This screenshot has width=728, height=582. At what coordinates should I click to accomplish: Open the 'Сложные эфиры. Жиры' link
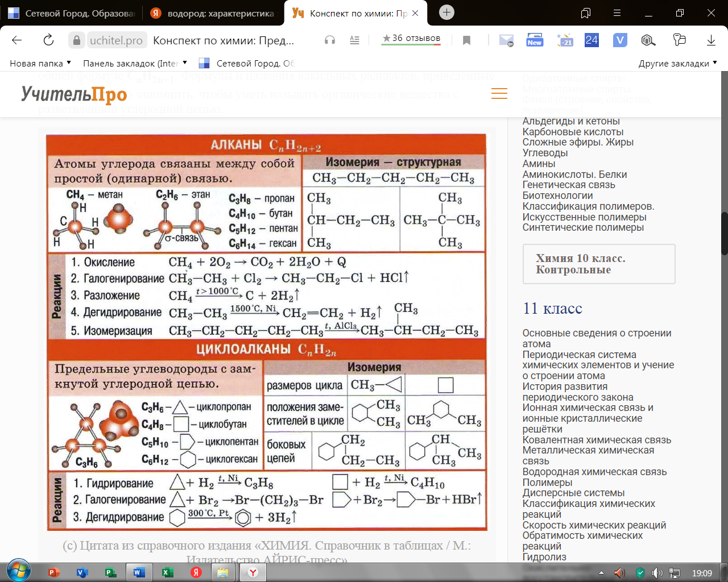578,142
